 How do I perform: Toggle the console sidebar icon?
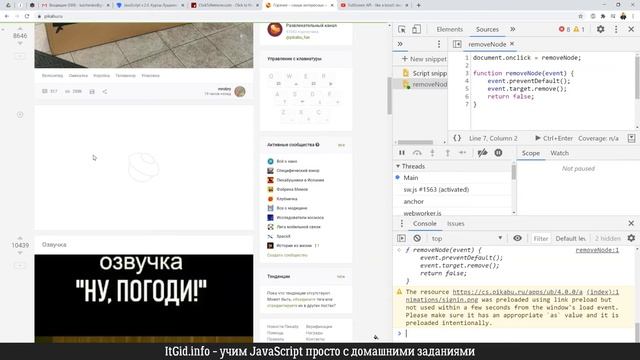tap(402, 238)
